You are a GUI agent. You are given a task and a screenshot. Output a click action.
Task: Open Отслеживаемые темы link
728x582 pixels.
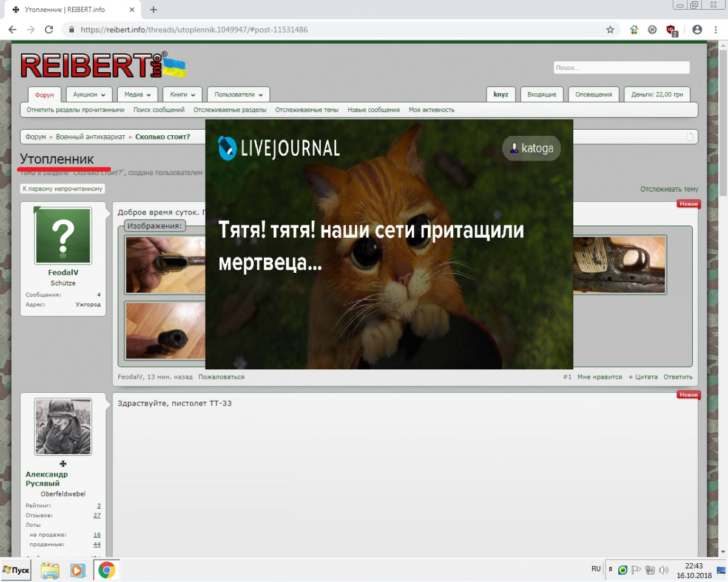(307, 110)
